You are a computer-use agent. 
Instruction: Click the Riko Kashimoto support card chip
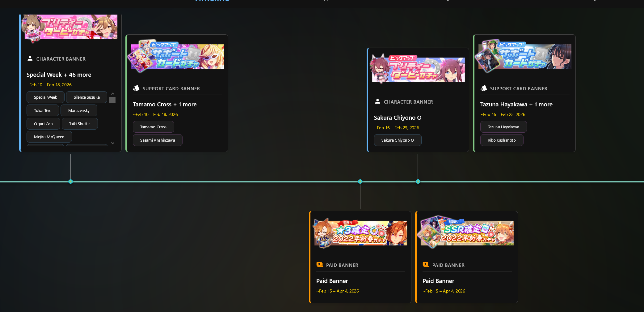(502, 140)
